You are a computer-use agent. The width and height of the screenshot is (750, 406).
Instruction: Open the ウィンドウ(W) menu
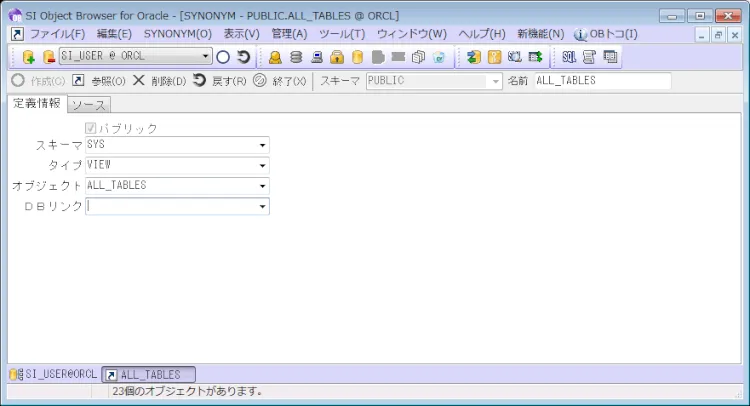pos(412,34)
